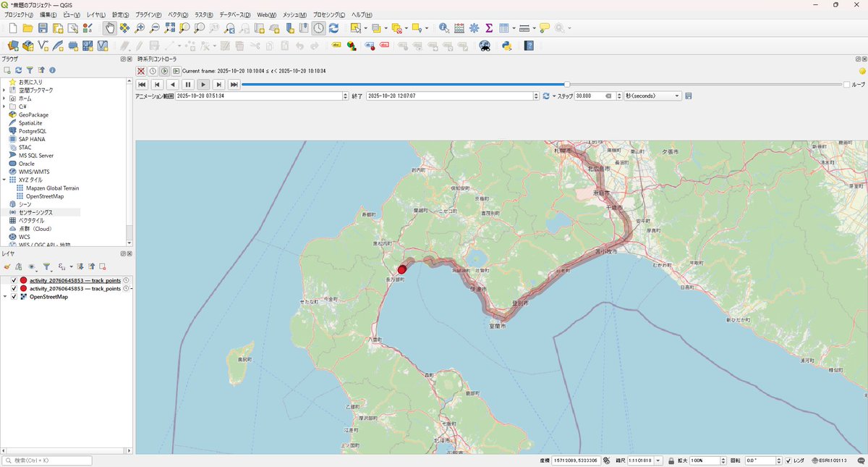Viewport: 868px width, 467px height.
Task: Turn off temporal navigation red X button
Action: (141, 71)
